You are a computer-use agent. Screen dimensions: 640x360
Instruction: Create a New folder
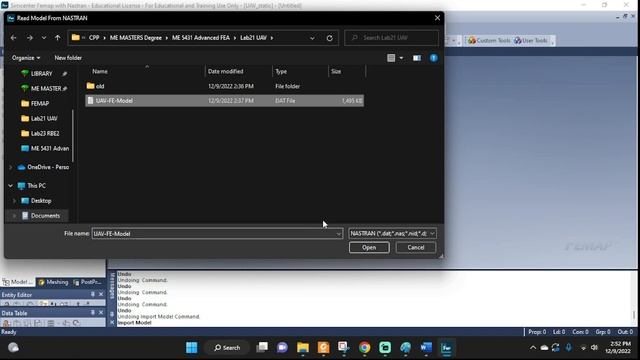pyautogui.click(x=68, y=58)
